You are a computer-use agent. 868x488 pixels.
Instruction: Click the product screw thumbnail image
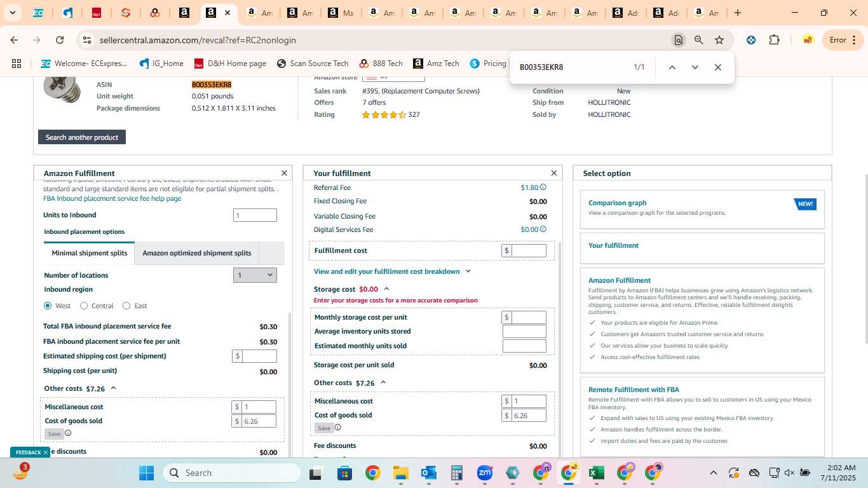[x=62, y=89]
